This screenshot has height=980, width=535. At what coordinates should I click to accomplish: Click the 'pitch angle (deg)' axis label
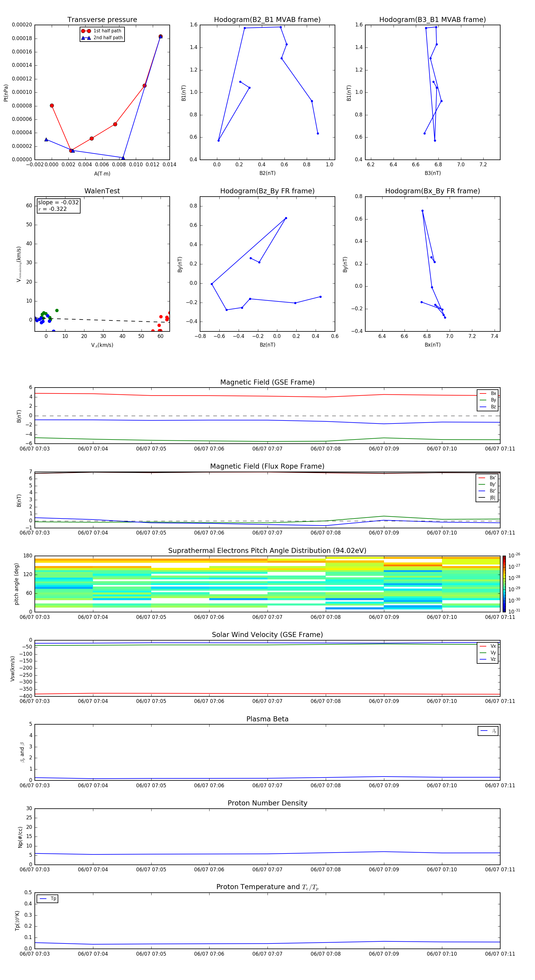pyautogui.click(x=16, y=584)
